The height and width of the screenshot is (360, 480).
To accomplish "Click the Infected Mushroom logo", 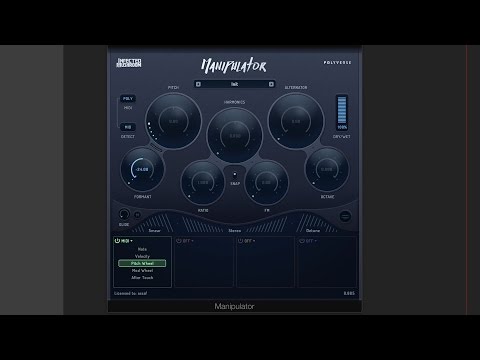I will tap(129, 63).
